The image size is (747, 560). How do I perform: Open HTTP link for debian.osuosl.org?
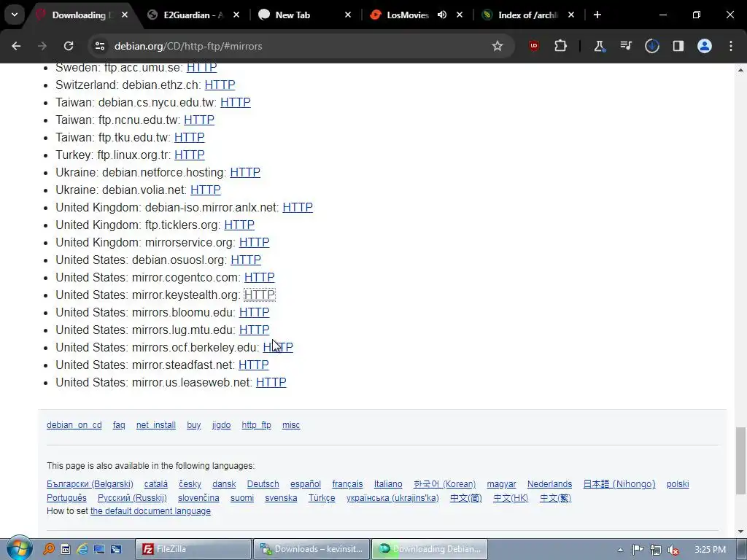click(x=246, y=260)
